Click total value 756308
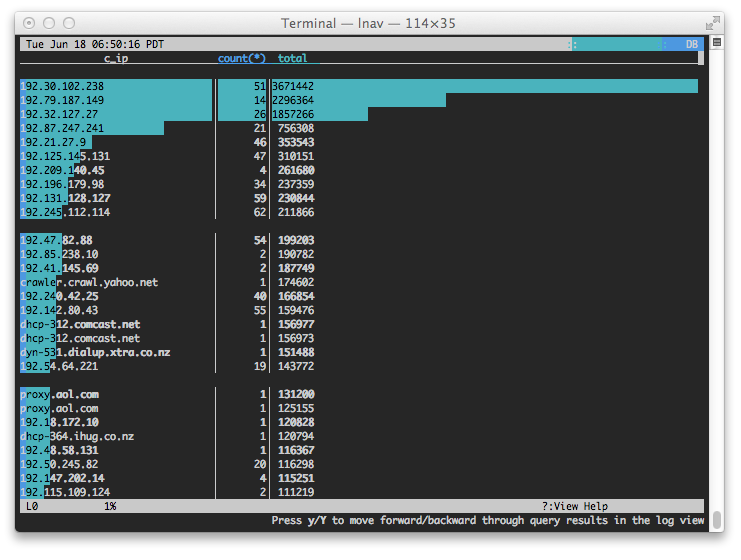Viewport: 741px width, 560px height. (x=296, y=128)
